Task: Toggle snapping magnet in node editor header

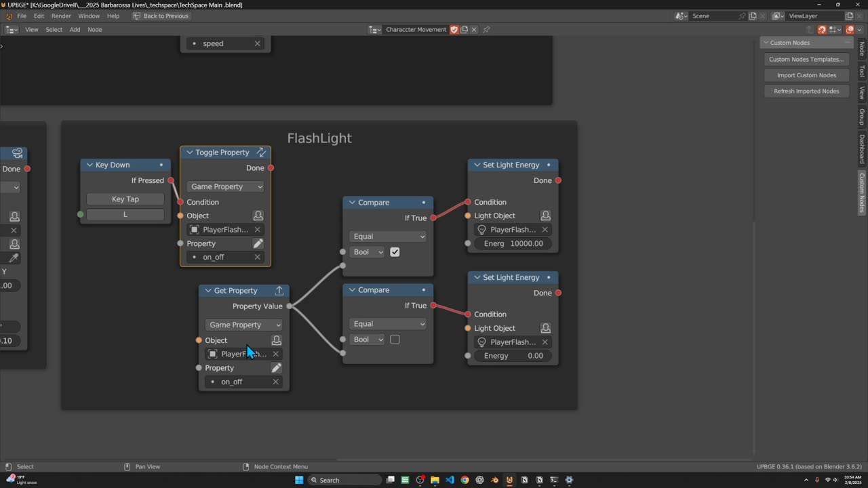Action: (x=822, y=30)
